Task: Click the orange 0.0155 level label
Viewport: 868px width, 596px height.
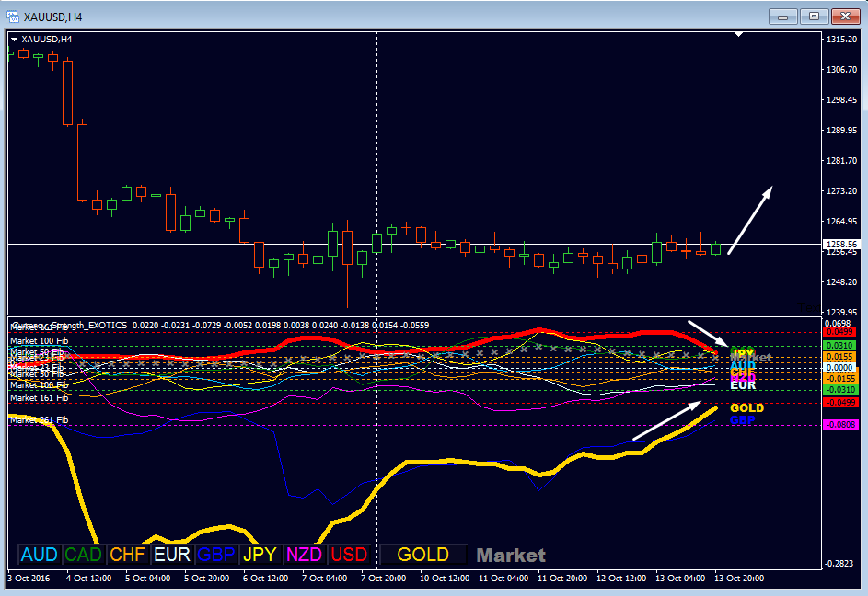Action: (839, 357)
